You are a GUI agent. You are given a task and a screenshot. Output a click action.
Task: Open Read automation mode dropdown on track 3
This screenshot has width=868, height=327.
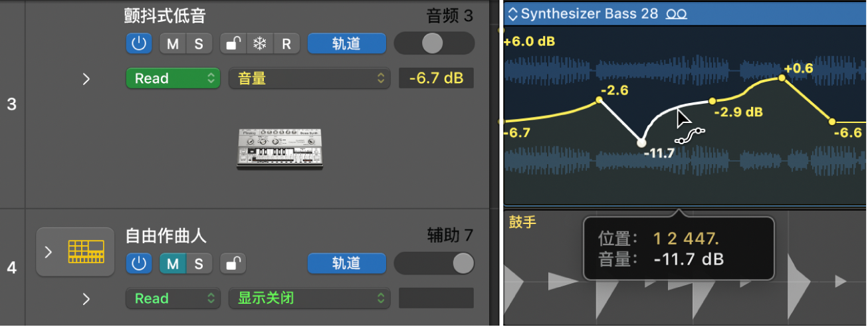pyautogui.click(x=173, y=78)
